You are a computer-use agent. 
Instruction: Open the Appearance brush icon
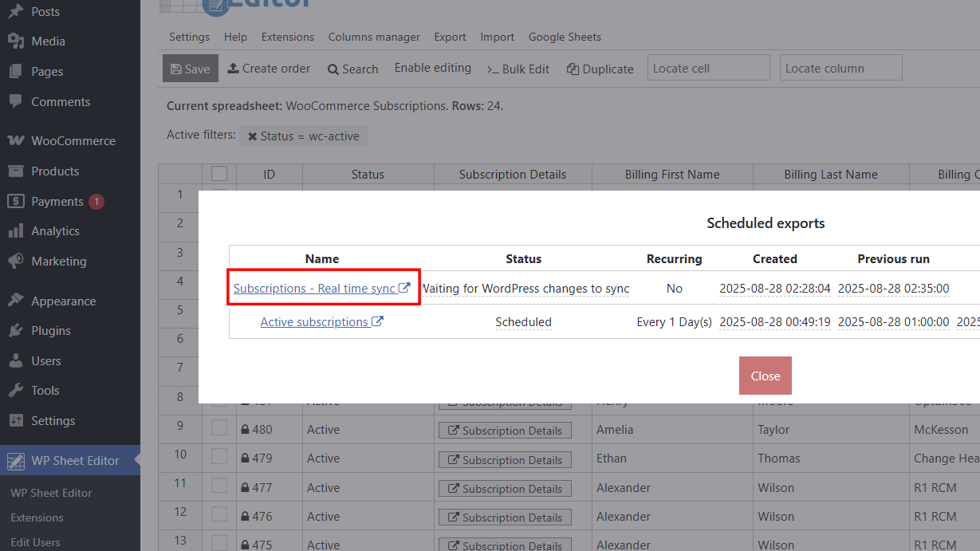pyautogui.click(x=15, y=301)
